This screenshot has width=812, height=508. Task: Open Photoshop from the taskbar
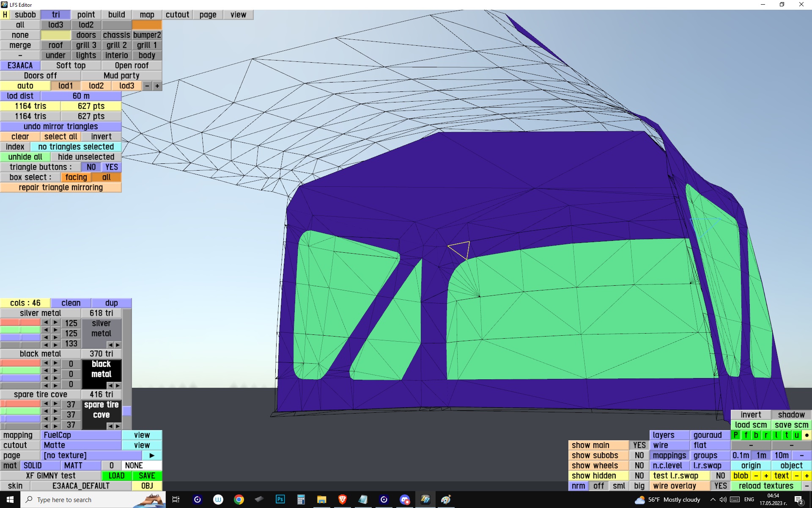(x=280, y=500)
